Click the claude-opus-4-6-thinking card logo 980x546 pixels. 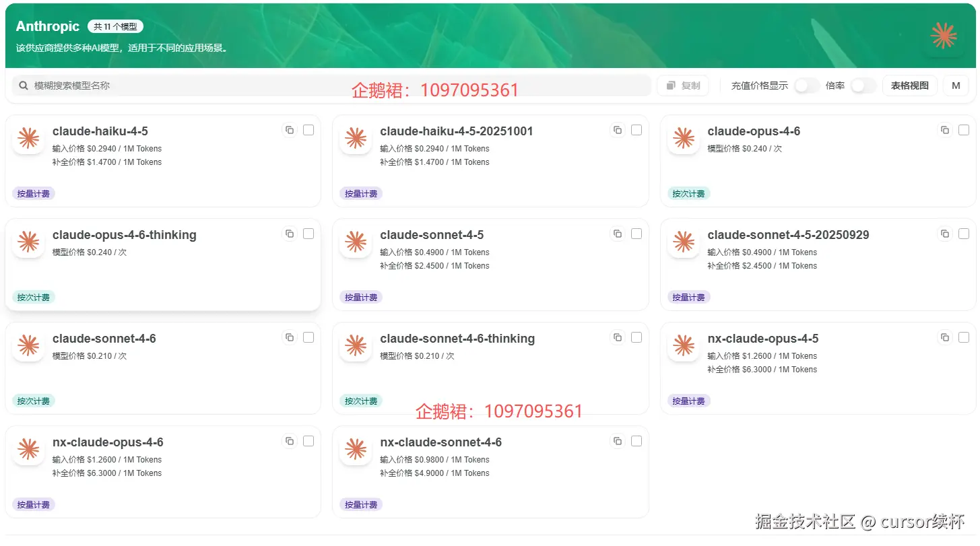point(28,242)
